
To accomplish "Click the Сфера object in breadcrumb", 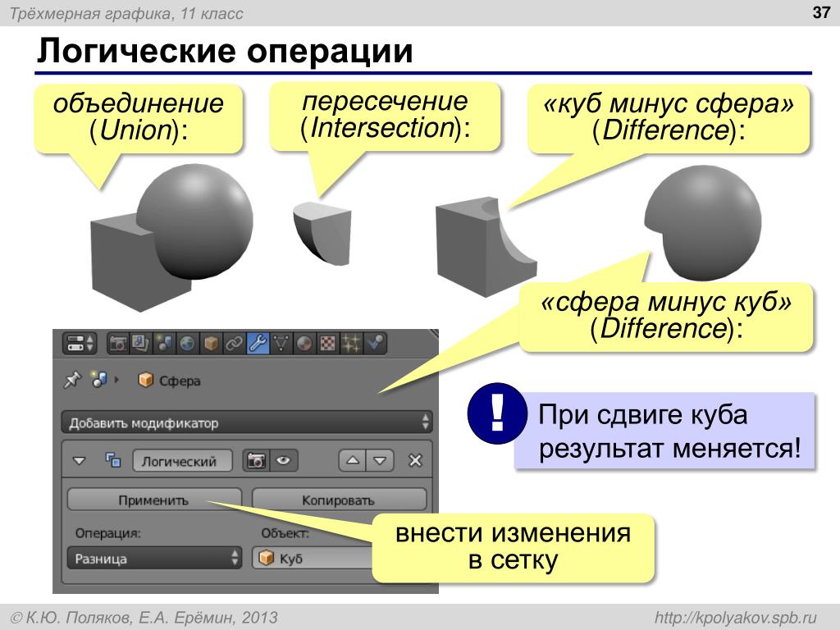I will [x=169, y=381].
